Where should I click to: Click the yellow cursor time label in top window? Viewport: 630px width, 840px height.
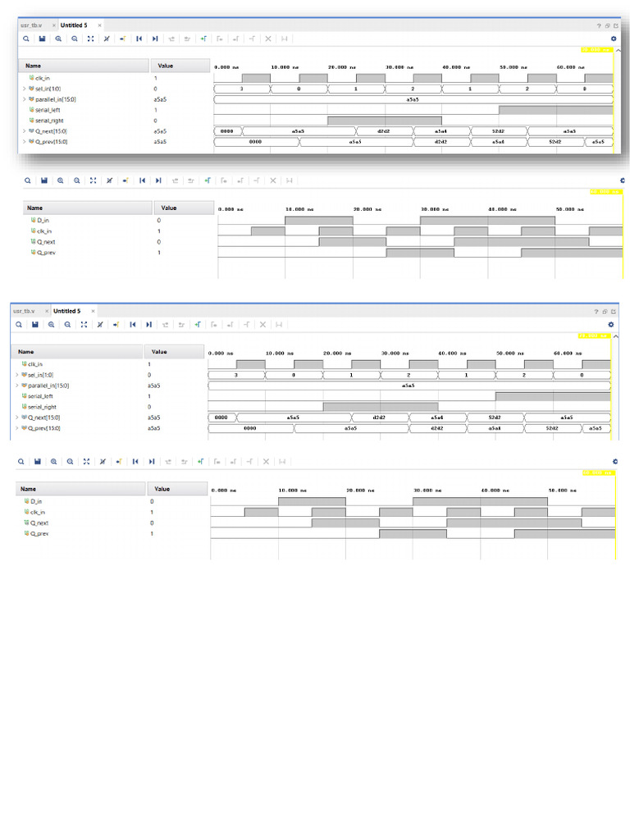click(x=597, y=50)
